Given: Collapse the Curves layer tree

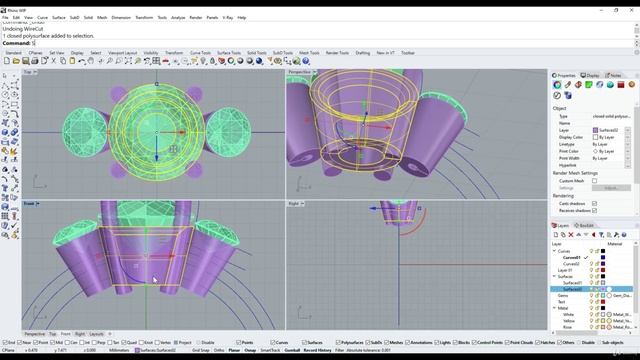Looking at the screenshot, I should [x=554, y=251].
